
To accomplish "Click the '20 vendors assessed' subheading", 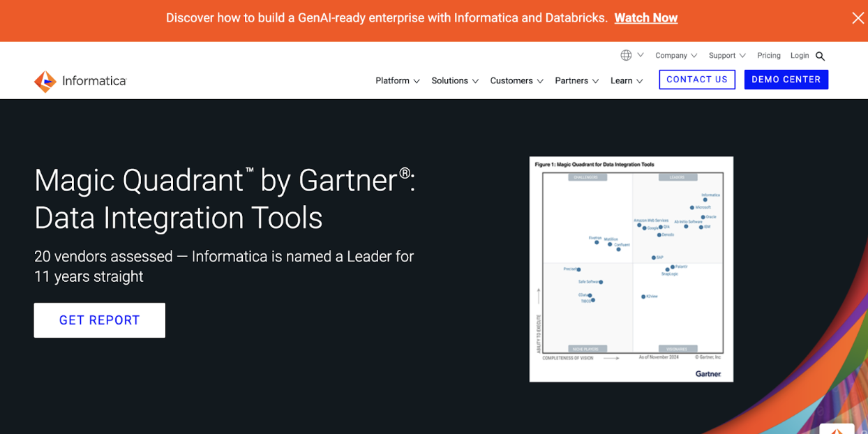I will coord(224,267).
